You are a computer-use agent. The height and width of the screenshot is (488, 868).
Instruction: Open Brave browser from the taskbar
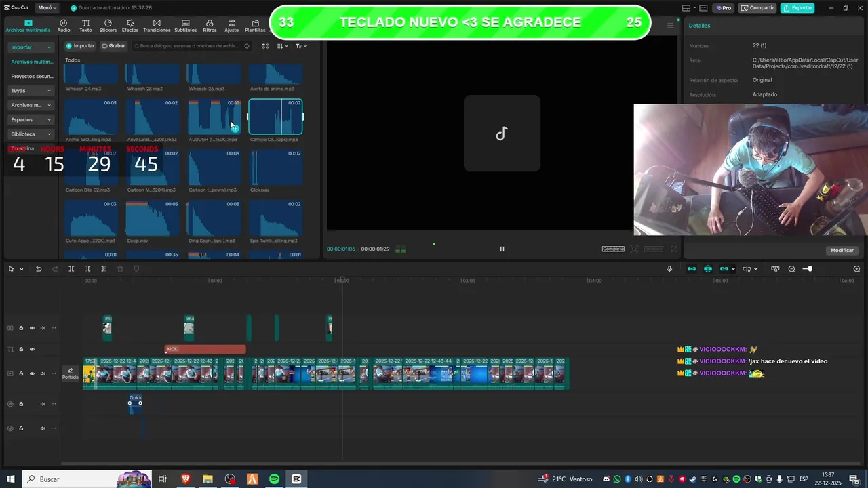[186, 479]
